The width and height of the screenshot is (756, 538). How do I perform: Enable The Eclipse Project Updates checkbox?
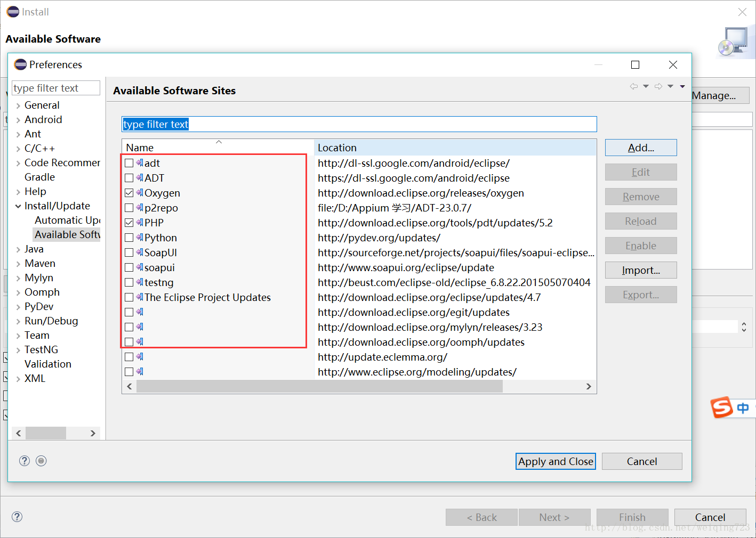[129, 297]
